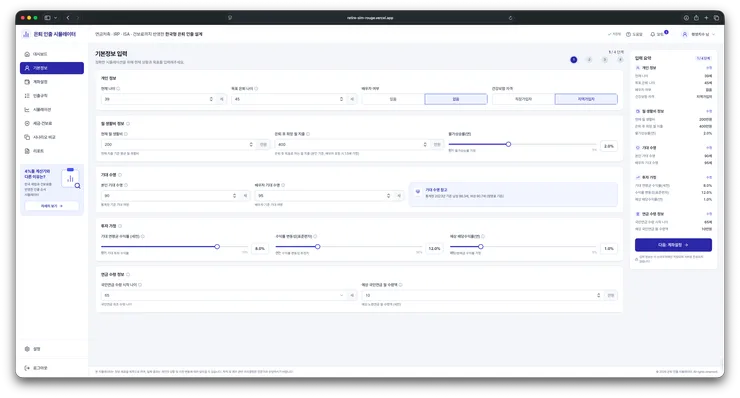
Task: Click info icon beside dividend yield label
Action: point(483,236)
